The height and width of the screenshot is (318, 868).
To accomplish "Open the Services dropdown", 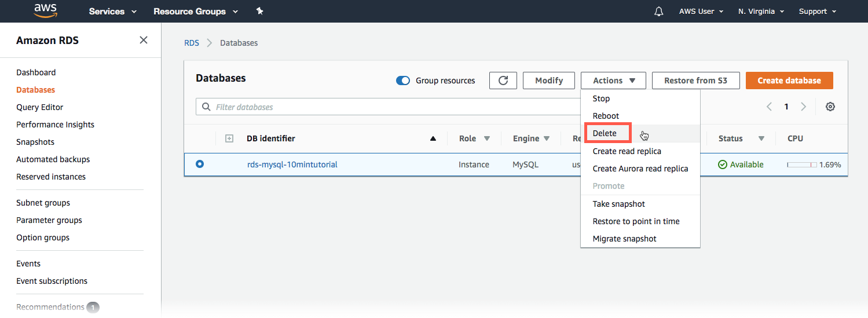I will click(113, 12).
